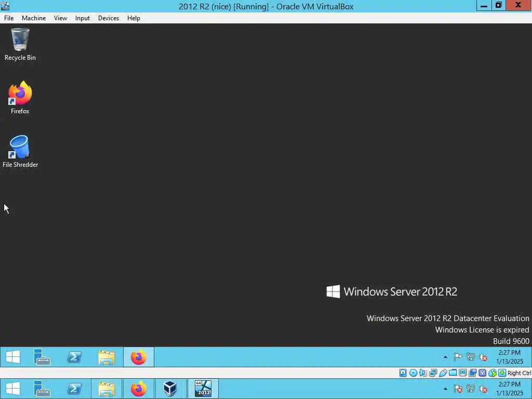Click the shared folders status icon
This screenshot has width=532, height=399.
453,373
